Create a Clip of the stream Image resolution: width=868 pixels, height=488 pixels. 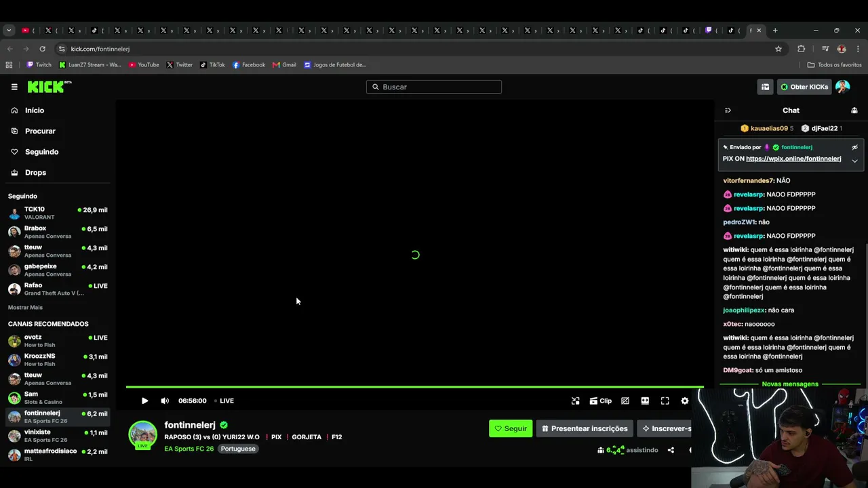tap(601, 401)
